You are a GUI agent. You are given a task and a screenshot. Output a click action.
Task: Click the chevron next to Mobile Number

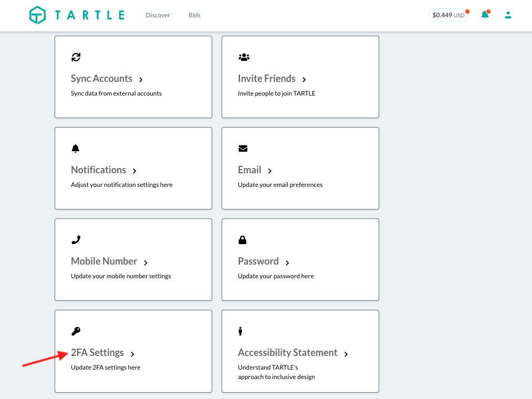tap(145, 262)
